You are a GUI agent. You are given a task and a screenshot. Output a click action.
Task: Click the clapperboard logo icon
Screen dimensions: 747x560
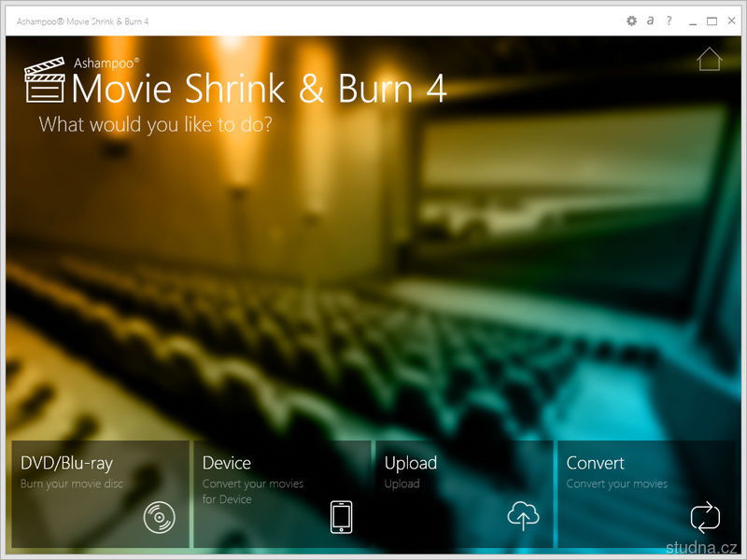pos(45,80)
